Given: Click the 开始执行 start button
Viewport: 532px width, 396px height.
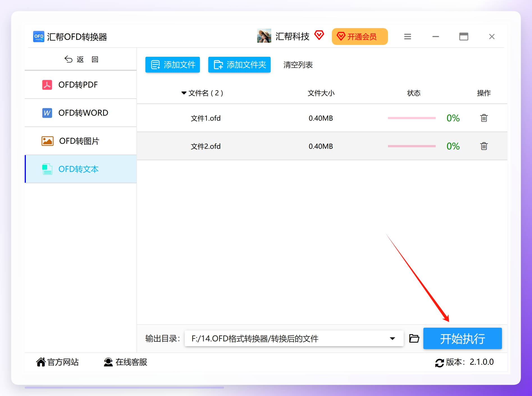Looking at the screenshot, I should (462, 338).
